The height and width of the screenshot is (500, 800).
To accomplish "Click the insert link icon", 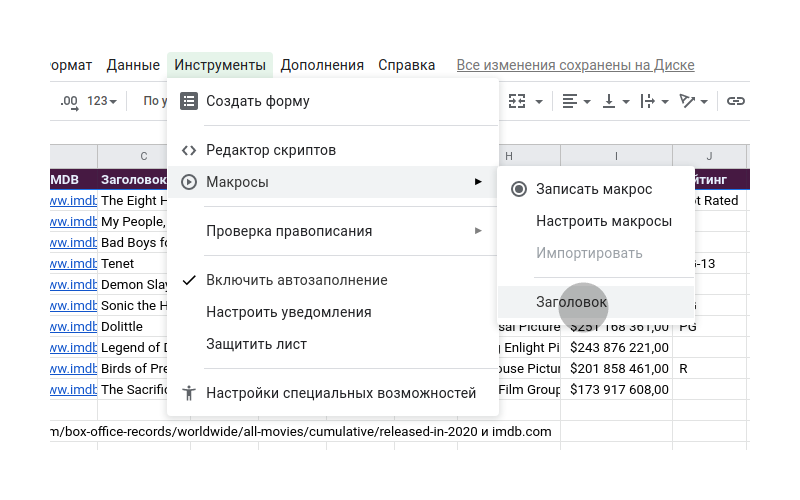I will pyautogui.click(x=736, y=101).
